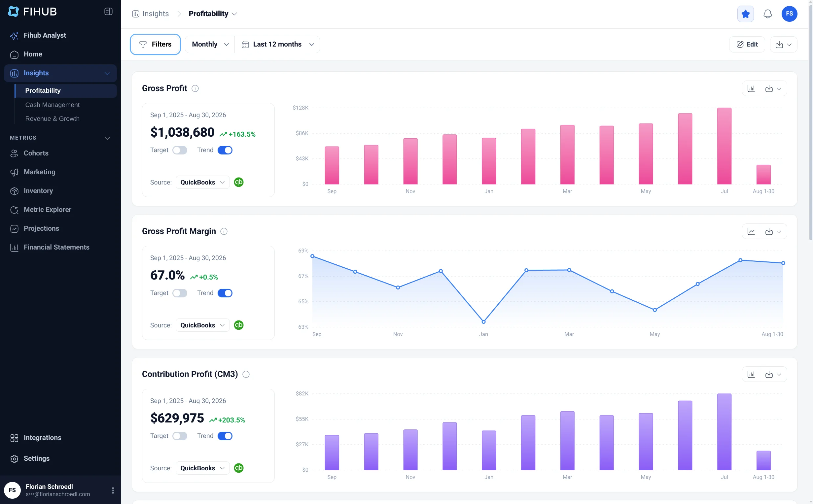The height and width of the screenshot is (504, 813).
Task: Click the Filters button
Action: pos(155,44)
